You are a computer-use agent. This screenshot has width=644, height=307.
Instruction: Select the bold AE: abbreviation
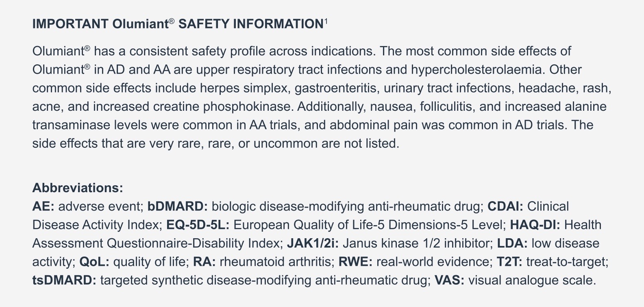(43, 206)
